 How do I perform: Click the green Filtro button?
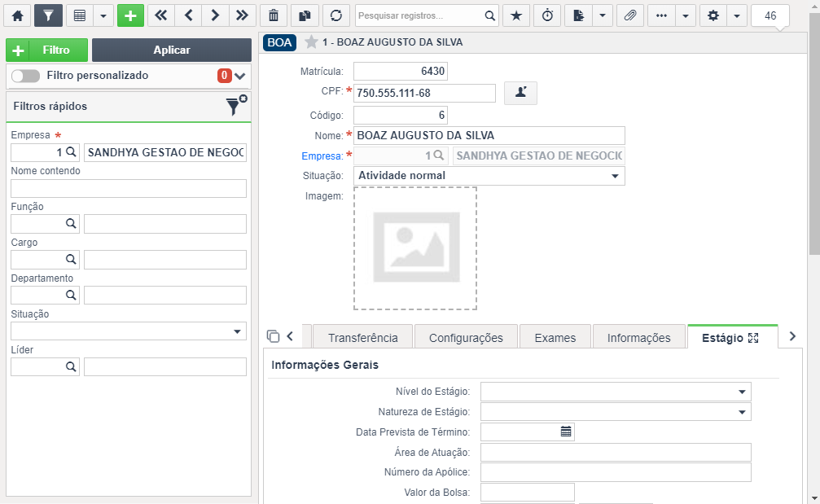point(46,50)
